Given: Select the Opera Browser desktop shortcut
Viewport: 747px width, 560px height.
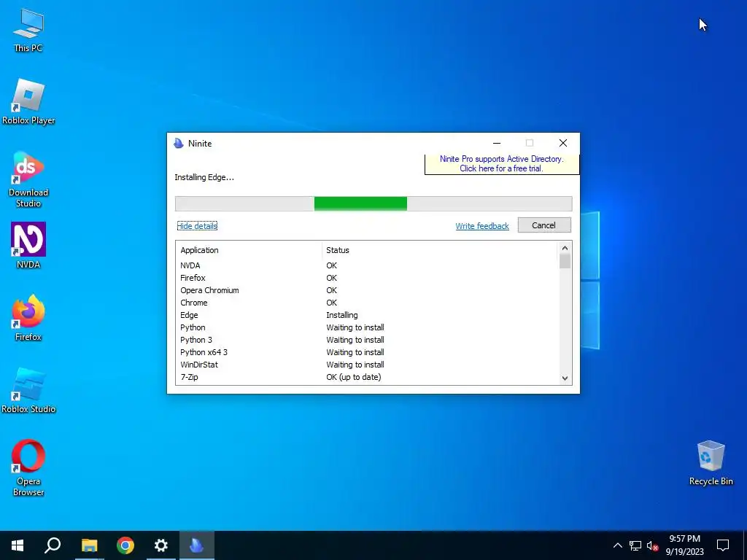Looking at the screenshot, I should [28, 467].
